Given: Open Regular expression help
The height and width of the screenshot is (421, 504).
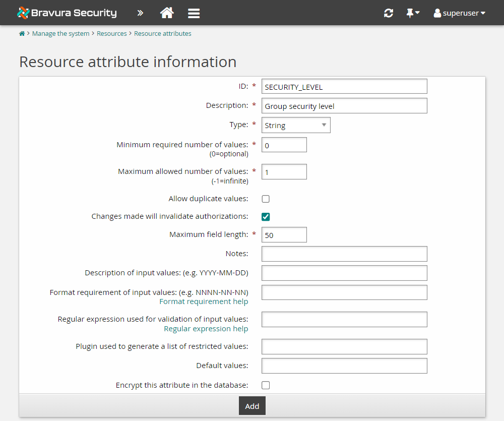Looking at the screenshot, I should (206, 328).
